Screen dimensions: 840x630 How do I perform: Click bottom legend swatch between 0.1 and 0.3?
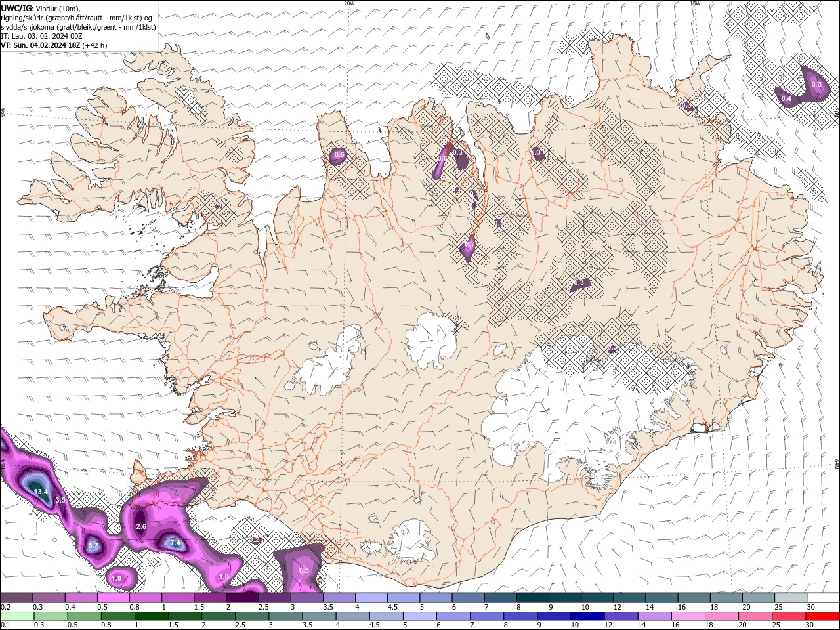pyautogui.click(x=16, y=616)
